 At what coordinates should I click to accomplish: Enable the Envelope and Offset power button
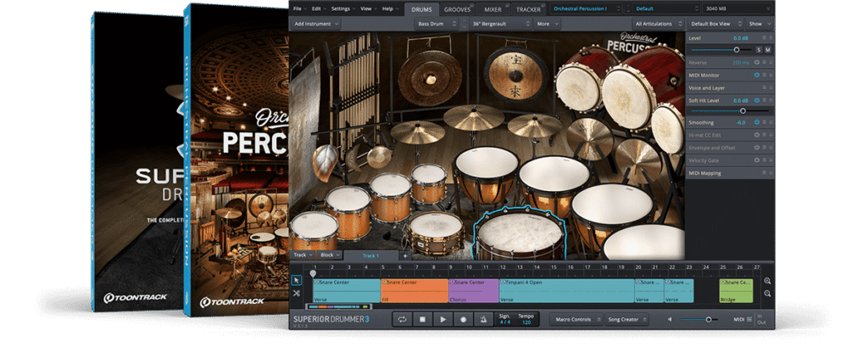(757, 148)
